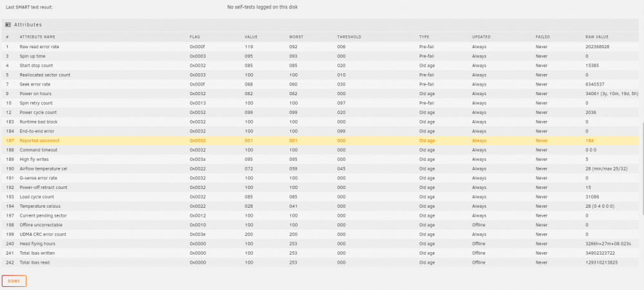Click raw value 202368928

click(597, 47)
